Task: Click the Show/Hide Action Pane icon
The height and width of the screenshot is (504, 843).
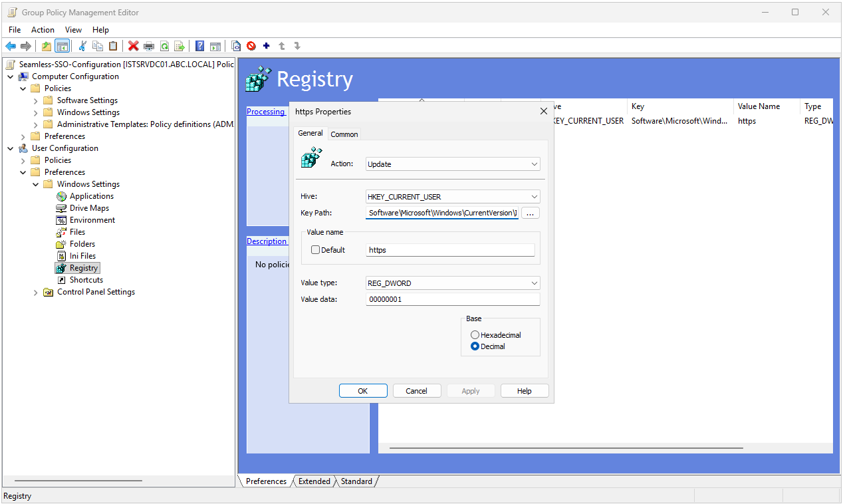Action: [215, 46]
